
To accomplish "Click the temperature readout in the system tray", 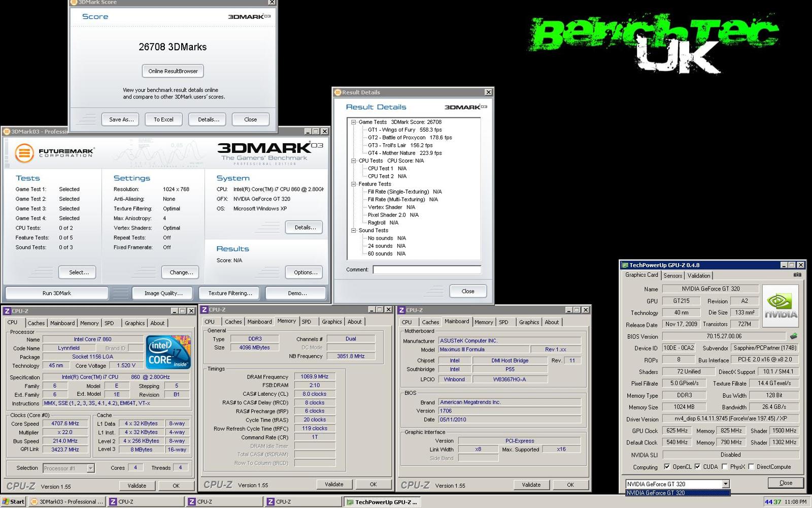I will 773,502.
